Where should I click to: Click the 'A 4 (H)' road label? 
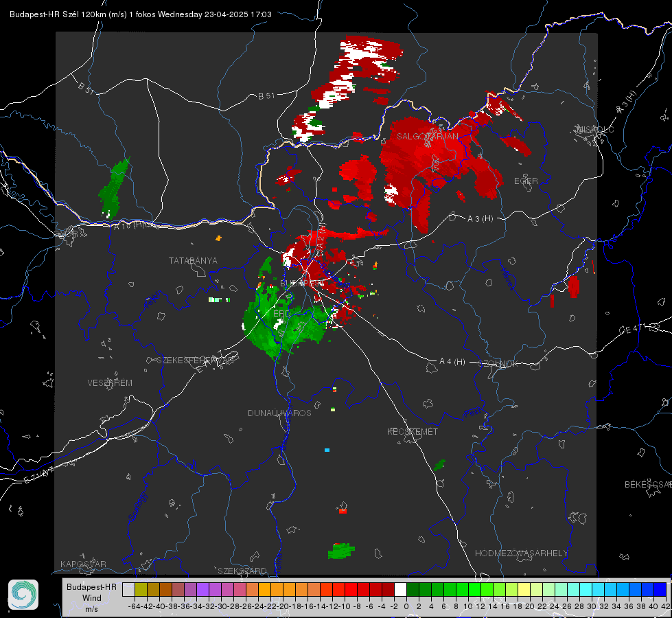pos(452,362)
